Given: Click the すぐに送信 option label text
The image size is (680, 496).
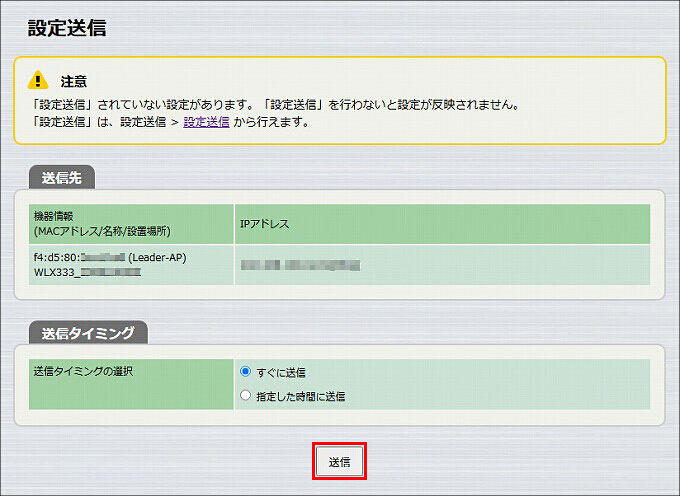Looking at the screenshot, I should [281, 372].
